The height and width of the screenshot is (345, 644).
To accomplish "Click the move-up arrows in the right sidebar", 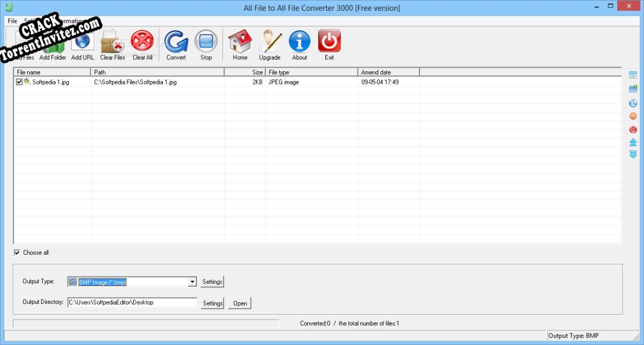I will click(x=633, y=142).
